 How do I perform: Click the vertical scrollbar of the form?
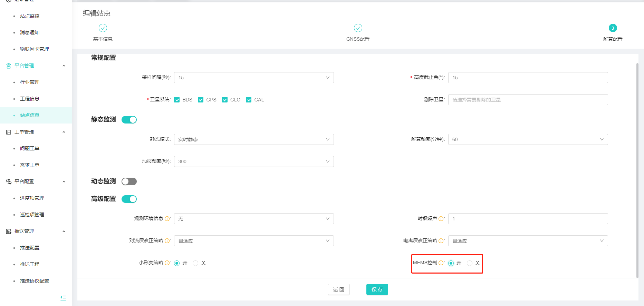(x=637, y=169)
